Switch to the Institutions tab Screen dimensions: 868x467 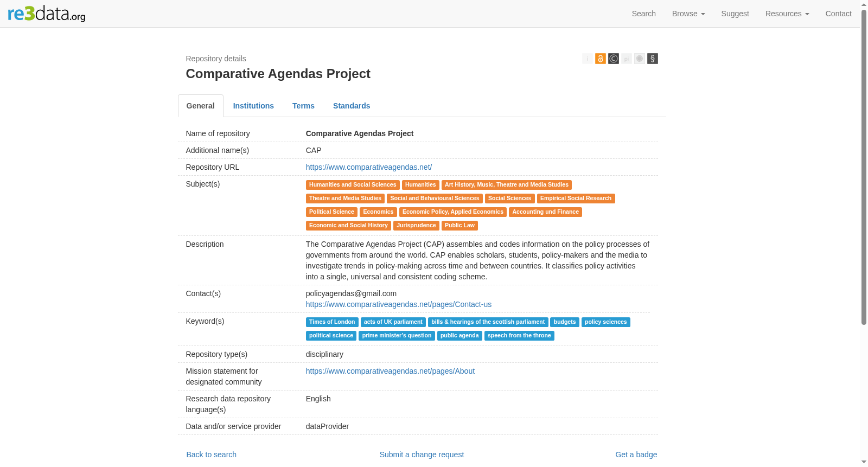point(253,106)
